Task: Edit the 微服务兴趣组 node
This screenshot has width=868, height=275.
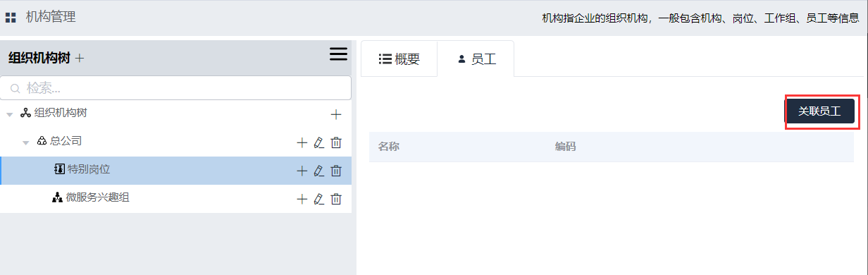Action: coord(319,199)
